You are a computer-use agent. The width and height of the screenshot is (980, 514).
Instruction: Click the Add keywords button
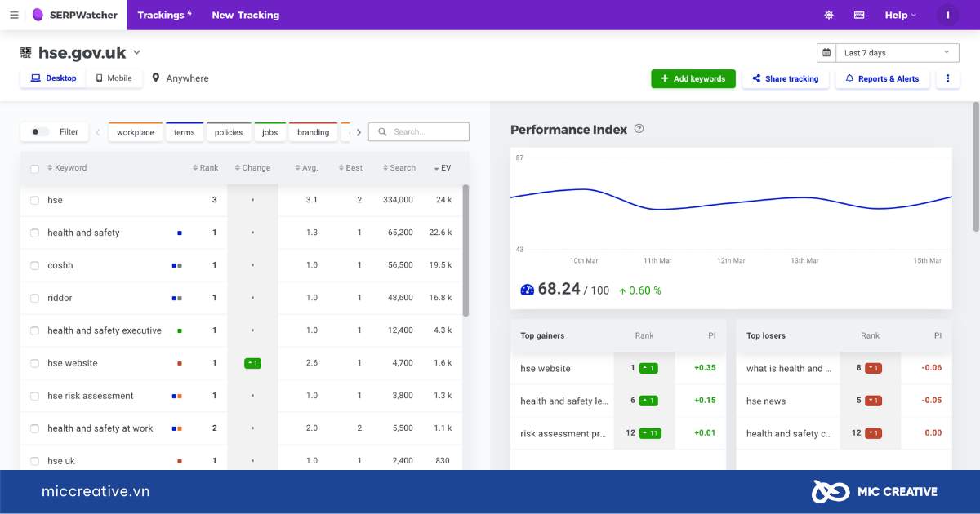[693, 78]
